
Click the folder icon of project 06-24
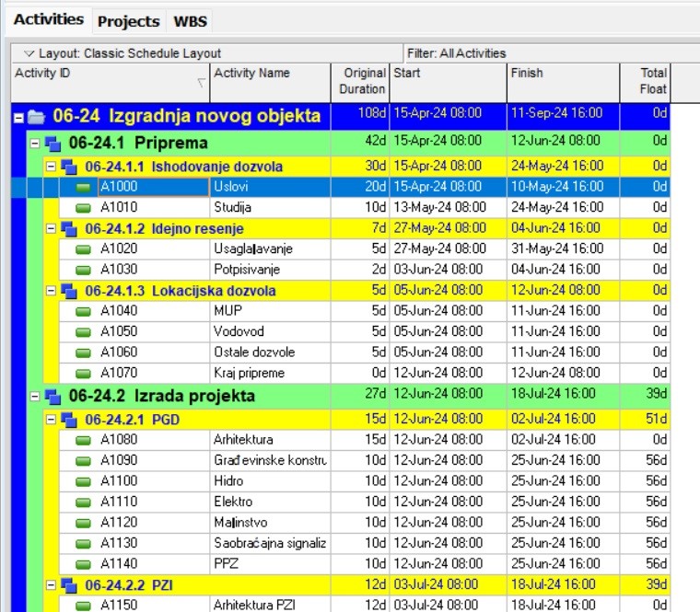pyautogui.click(x=36, y=117)
